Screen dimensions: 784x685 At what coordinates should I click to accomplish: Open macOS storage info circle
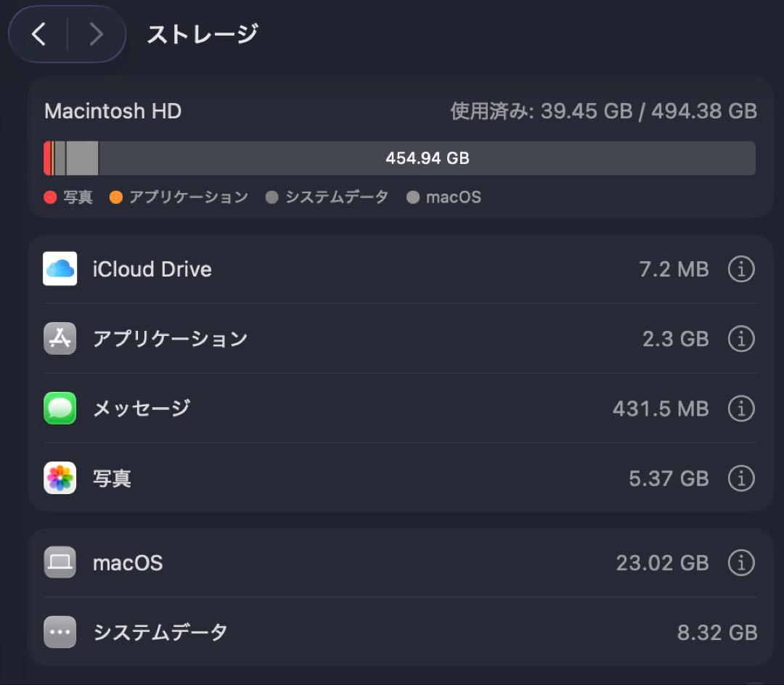[740, 562]
